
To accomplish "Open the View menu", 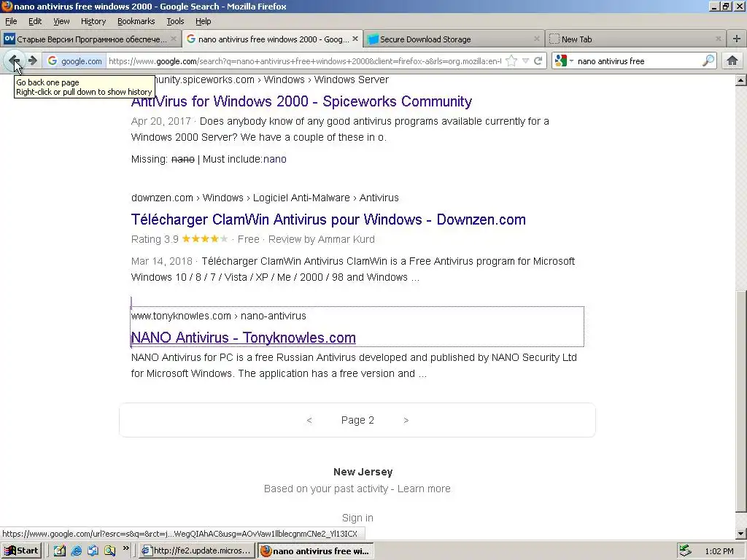I will click(x=61, y=21).
